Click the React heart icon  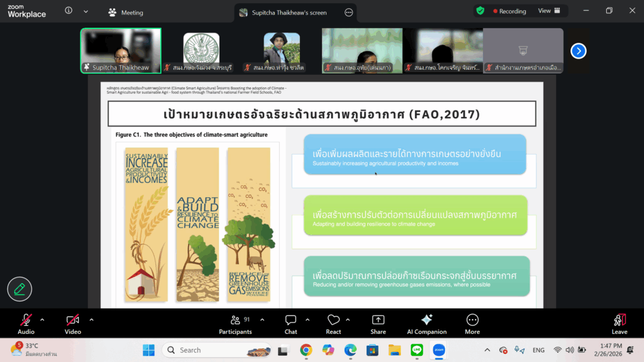(333, 321)
